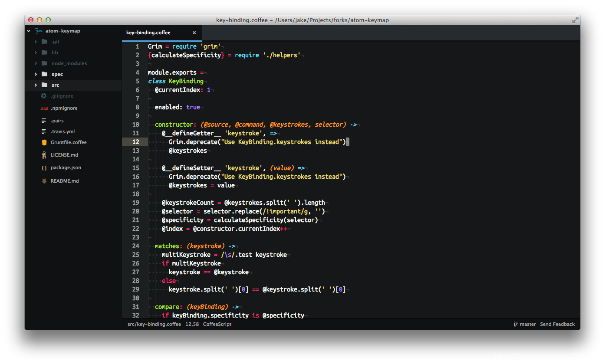The height and width of the screenshot is (364, 605).
Task: Close the key-binding.coffee tab
Action: (x=194, y=33)
